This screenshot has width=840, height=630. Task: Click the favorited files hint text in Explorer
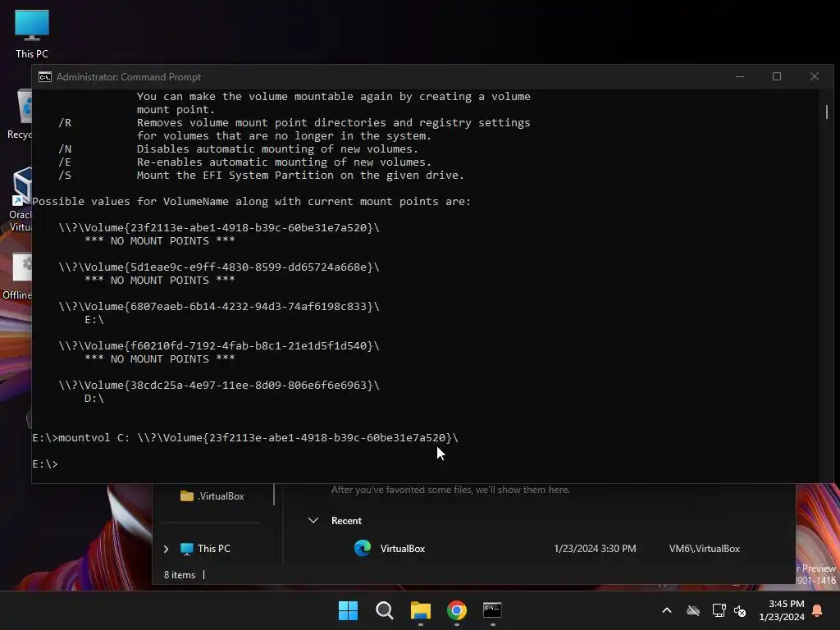pyautogui.click(x=450, y=490)
